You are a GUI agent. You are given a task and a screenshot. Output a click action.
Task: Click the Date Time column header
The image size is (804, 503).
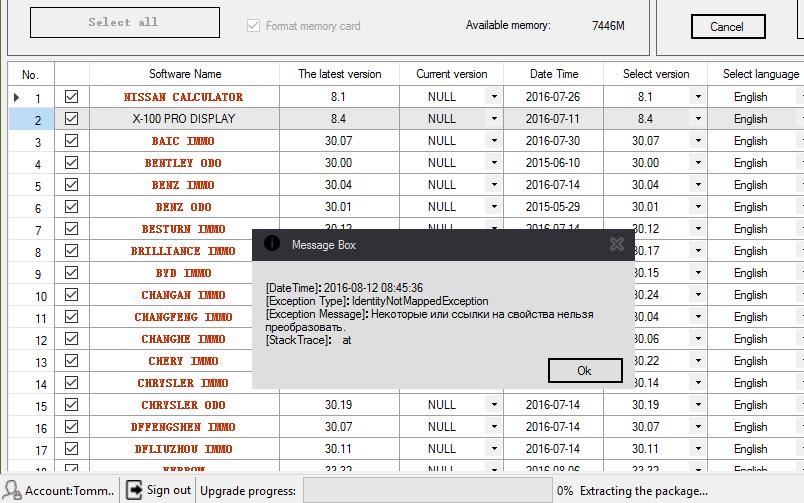553,74
